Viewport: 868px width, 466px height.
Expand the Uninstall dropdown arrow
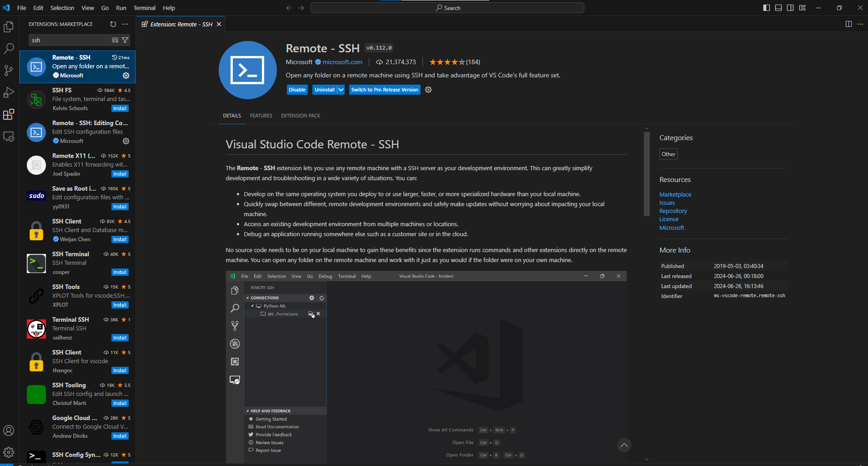coord(341,90)
